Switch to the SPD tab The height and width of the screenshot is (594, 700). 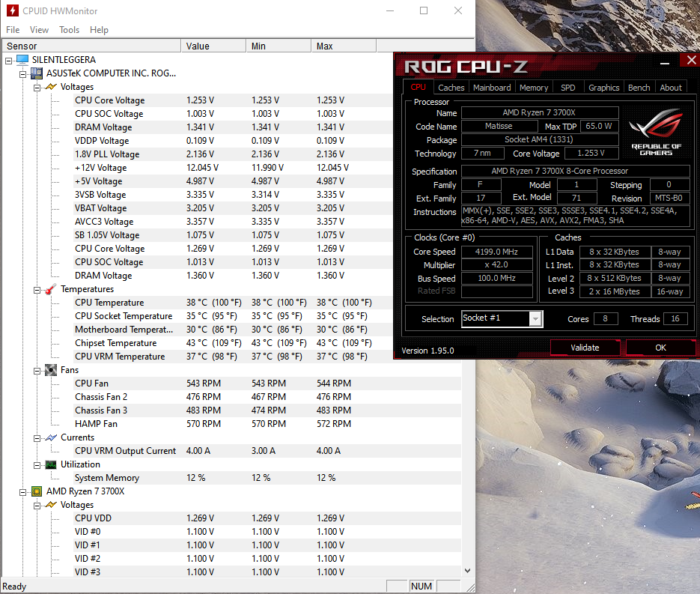click(567, 88)
